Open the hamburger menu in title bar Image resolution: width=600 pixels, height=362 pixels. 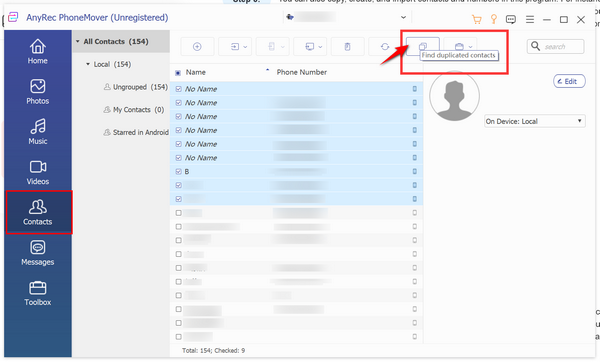point(530,19)
